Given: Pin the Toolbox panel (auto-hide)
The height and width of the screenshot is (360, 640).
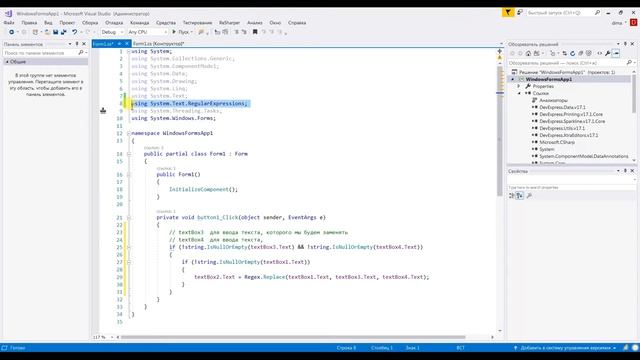Looking at the screenshot, I should [x=77, y=44].
